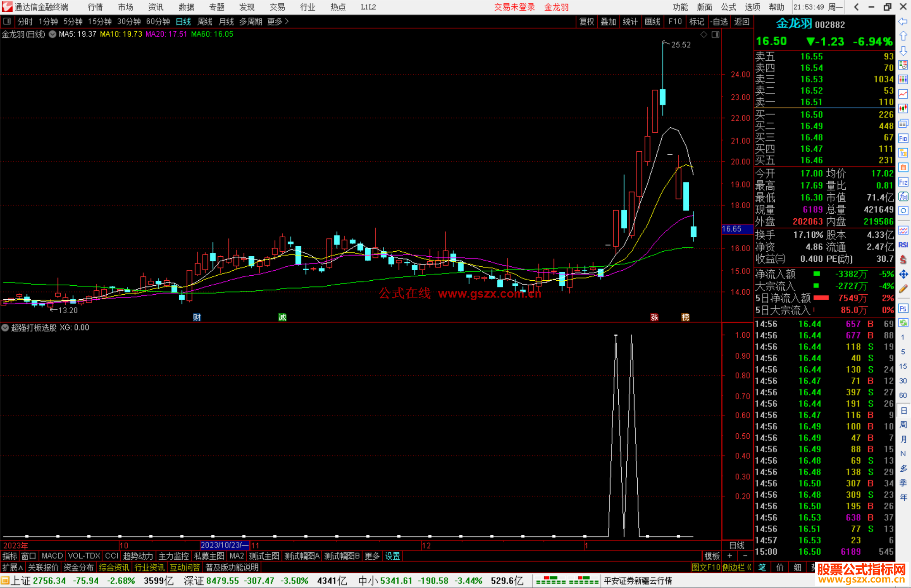
Task: Expand the 扩展 panel at bottom left
Action: point(13,567)
